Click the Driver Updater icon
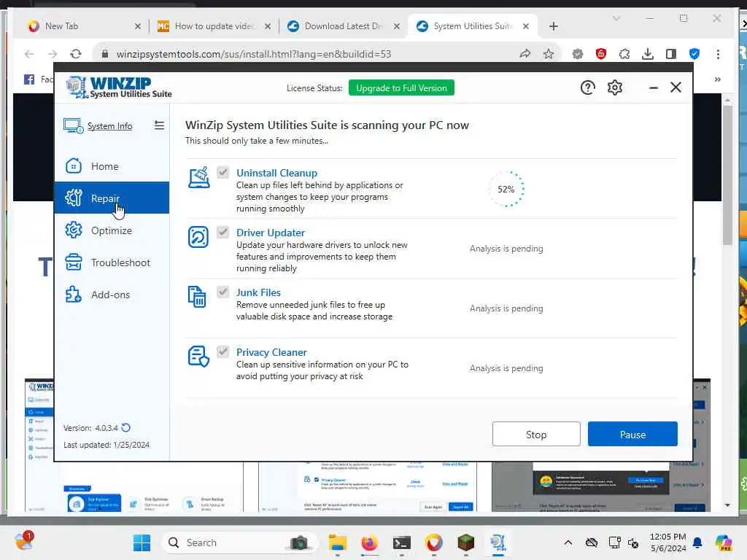The image size is (747, 560). [x=198, y=237]
